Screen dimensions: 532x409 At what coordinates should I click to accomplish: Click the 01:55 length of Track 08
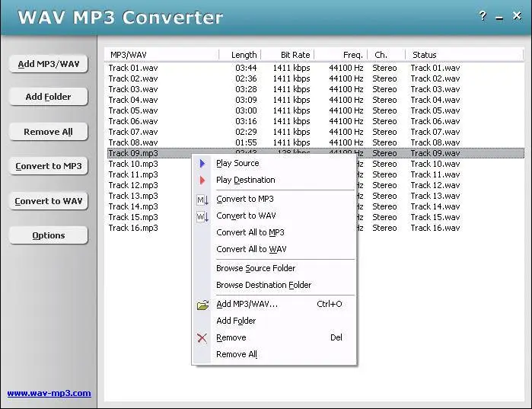click(246, 142)
